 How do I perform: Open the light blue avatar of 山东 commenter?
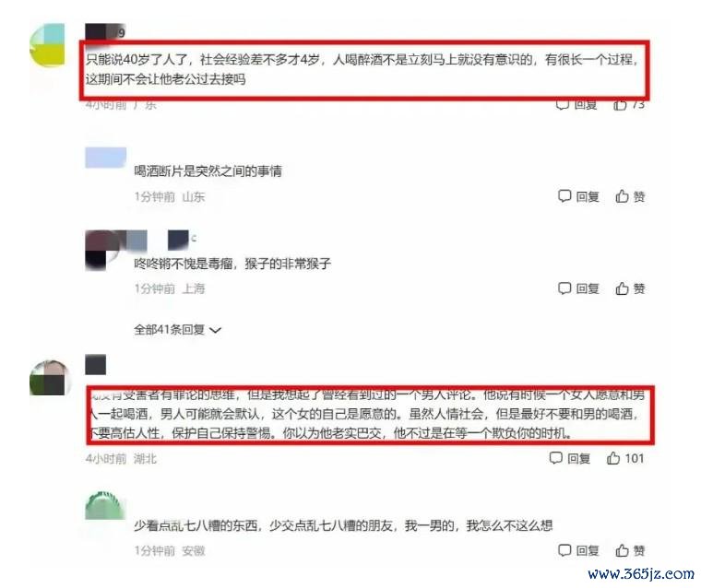tap(106, 158)
